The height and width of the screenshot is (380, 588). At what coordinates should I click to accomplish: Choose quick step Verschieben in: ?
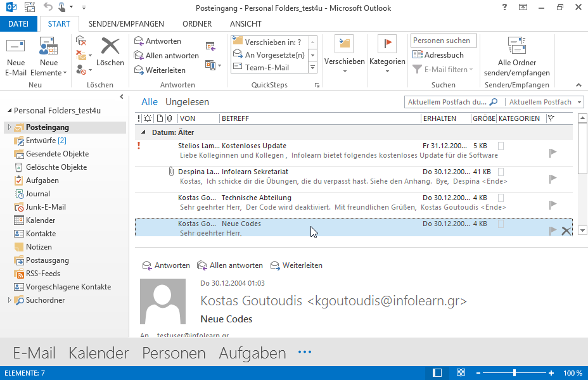269,42
